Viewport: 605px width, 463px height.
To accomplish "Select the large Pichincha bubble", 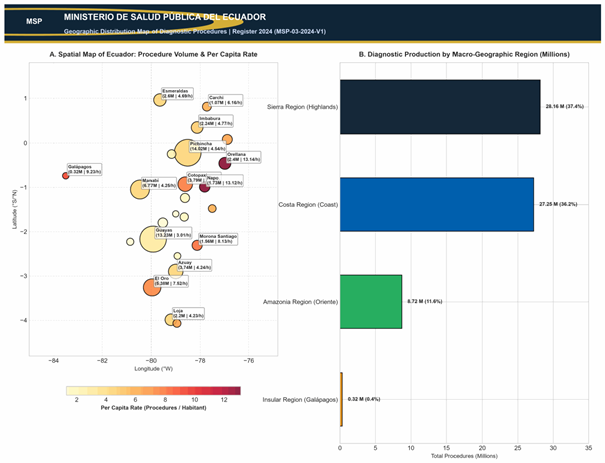I will coord(188,152).
